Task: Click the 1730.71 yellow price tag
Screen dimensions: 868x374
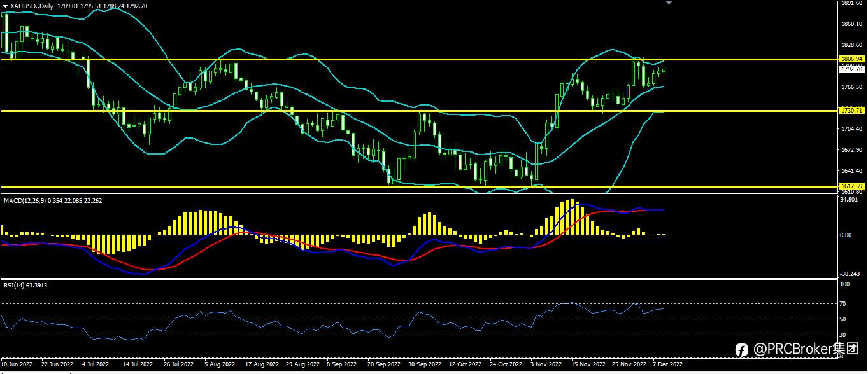Action: click(x=852, y=111)
